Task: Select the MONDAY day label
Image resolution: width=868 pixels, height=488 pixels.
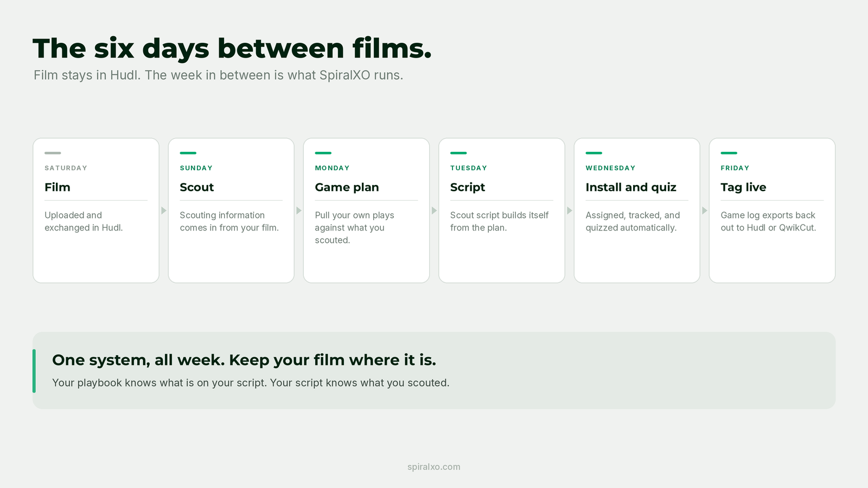Action: tap(332, 168)
